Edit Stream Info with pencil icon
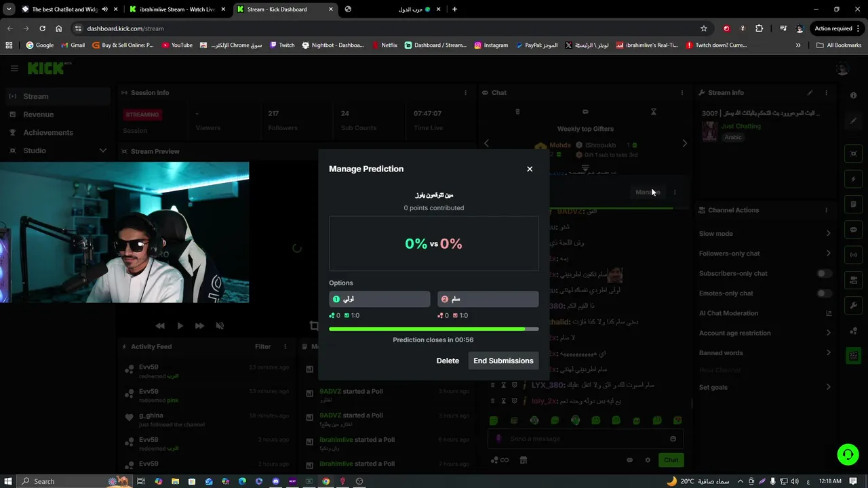Viewport: 868px width, 488px height. pos(810,93)
